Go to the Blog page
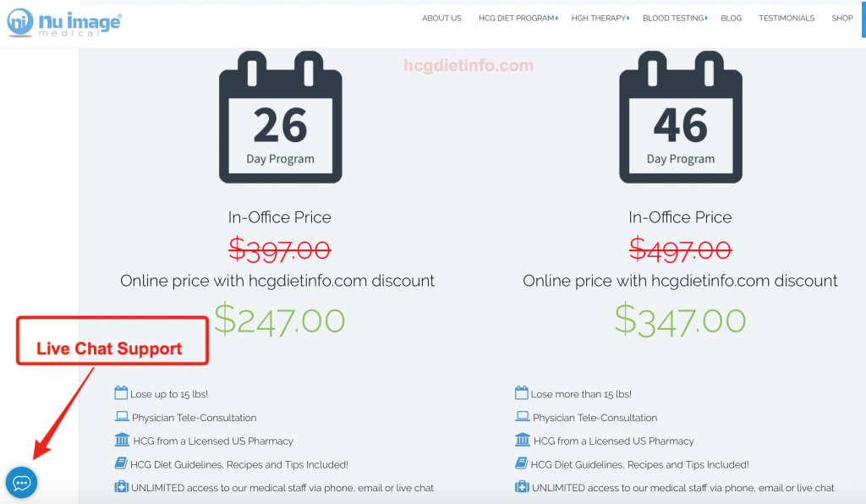This screenshot has width=866, height=504. click(732, 19)
